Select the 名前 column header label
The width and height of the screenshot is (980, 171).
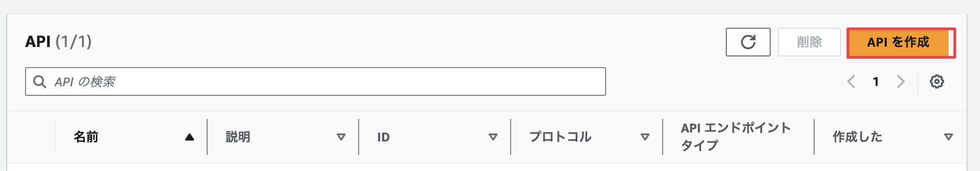pos(86,137)
